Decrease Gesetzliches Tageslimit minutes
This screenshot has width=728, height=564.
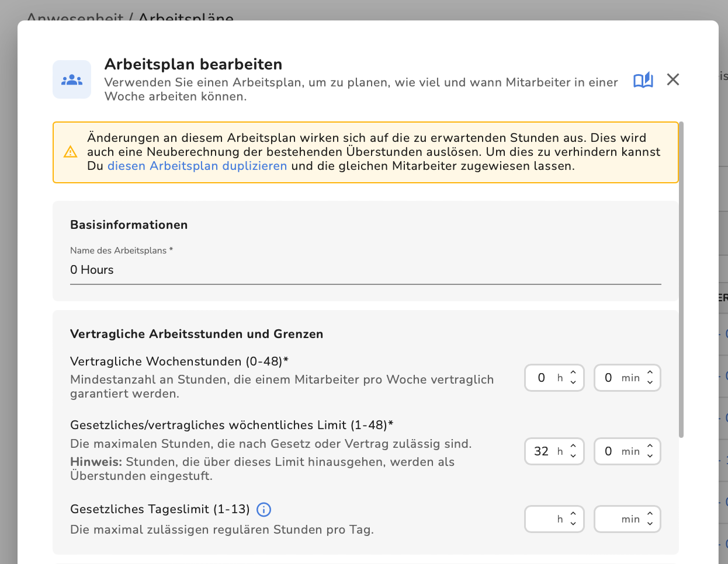pyautogui.click(x=650, y=524)
